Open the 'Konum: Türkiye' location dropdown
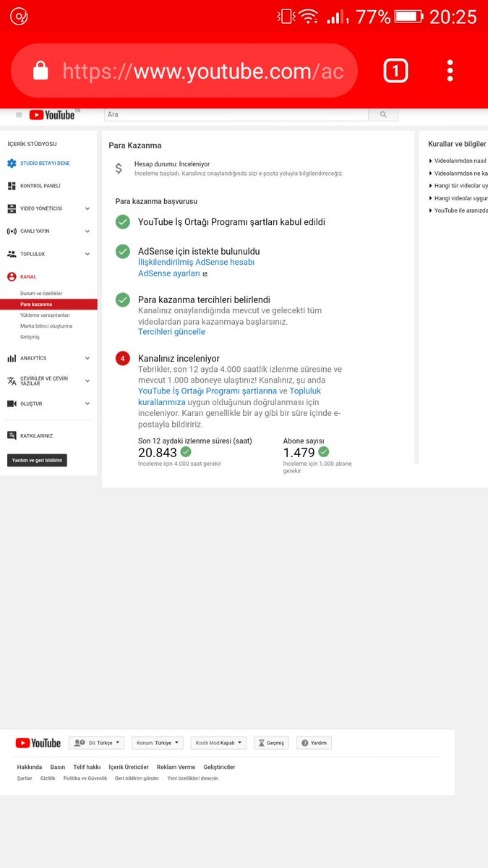 158,743
